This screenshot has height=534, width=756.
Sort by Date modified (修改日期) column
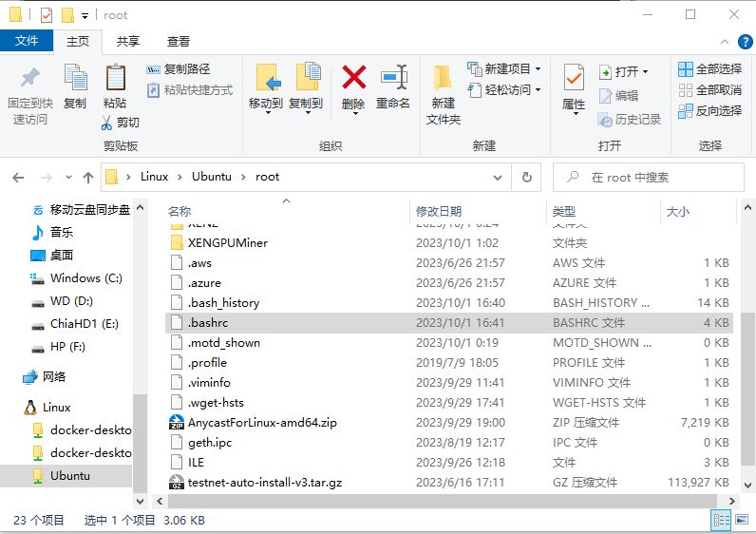(478, 211)
